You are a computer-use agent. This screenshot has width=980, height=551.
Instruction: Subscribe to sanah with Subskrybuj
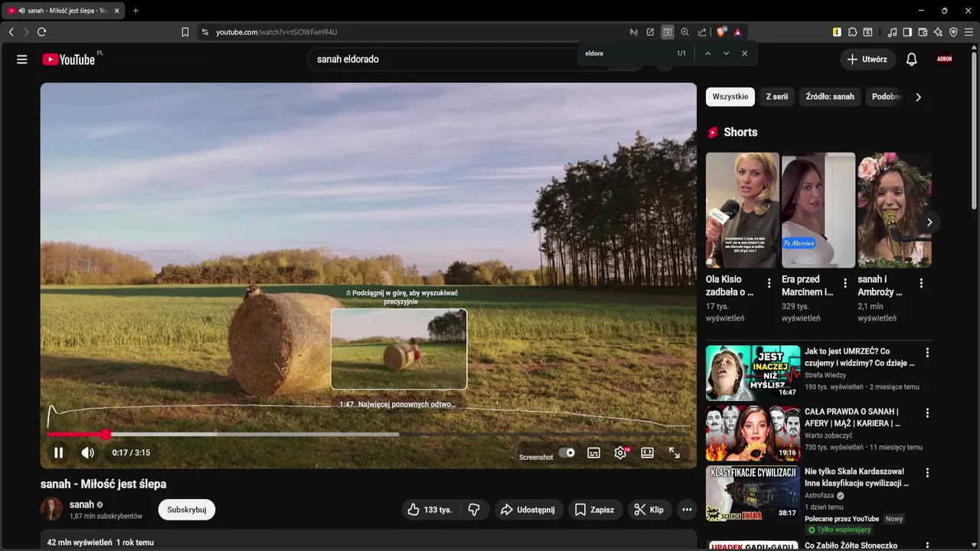coord(187,510)
